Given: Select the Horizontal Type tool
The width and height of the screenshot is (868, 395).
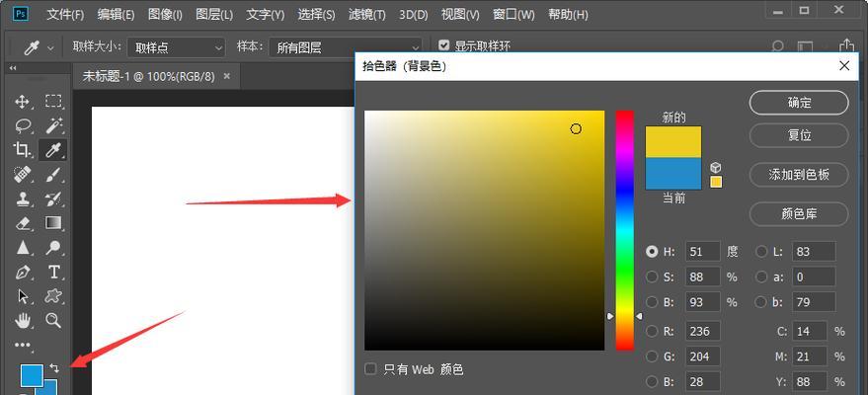Looking at the screenshot, I should tap(53, 272).
